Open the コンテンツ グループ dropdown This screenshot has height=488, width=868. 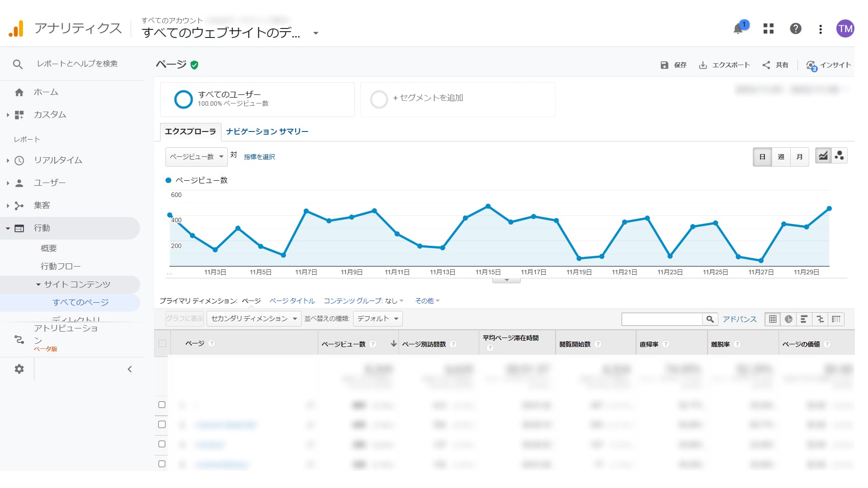pos(363,301)
